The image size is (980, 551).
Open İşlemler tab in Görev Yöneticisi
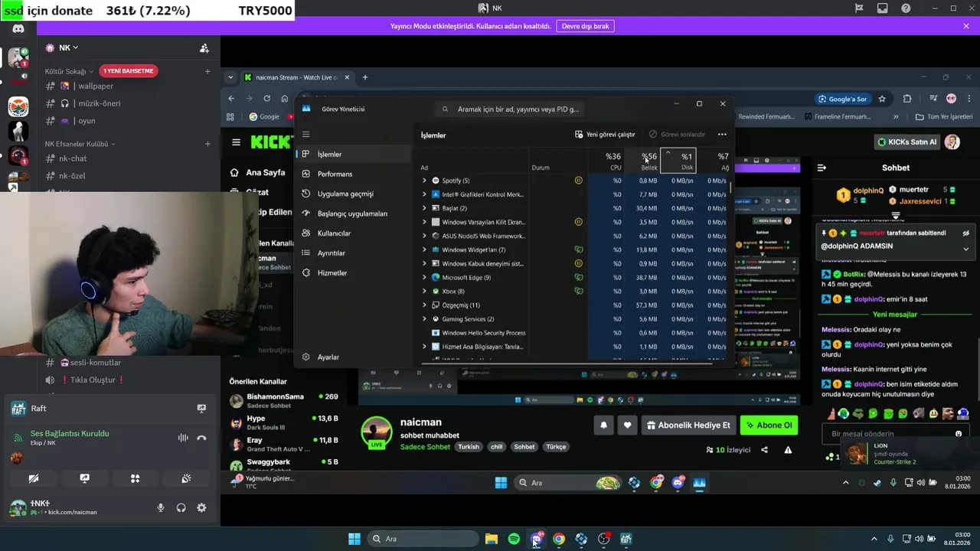point(354,155)
